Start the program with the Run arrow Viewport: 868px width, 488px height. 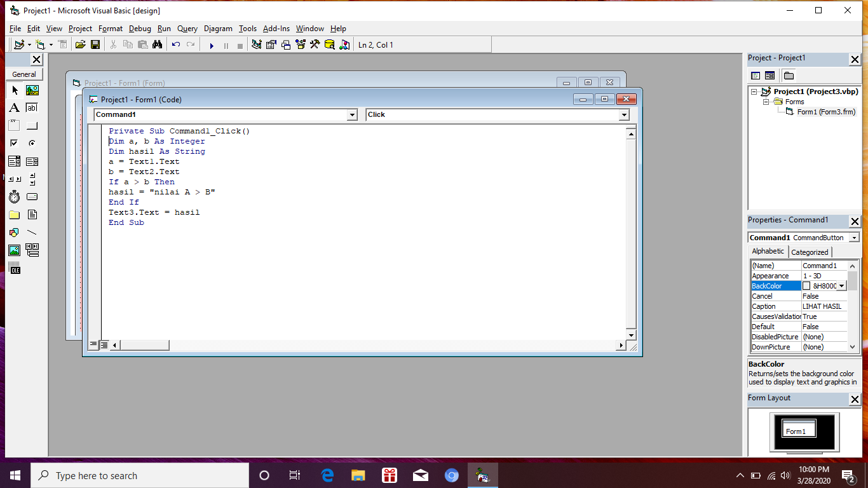coord(212,45)
